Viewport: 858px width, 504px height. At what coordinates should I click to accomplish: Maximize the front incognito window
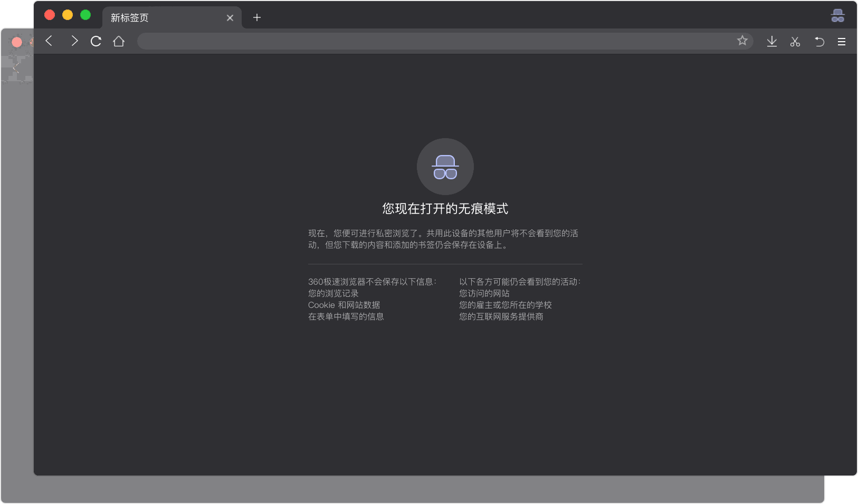pyautogui.click(x=85, y=15)
